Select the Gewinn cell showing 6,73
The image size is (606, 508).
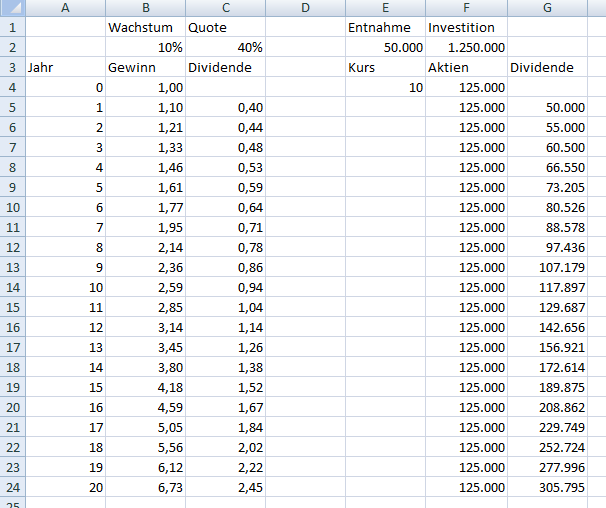tap(145, 487)
